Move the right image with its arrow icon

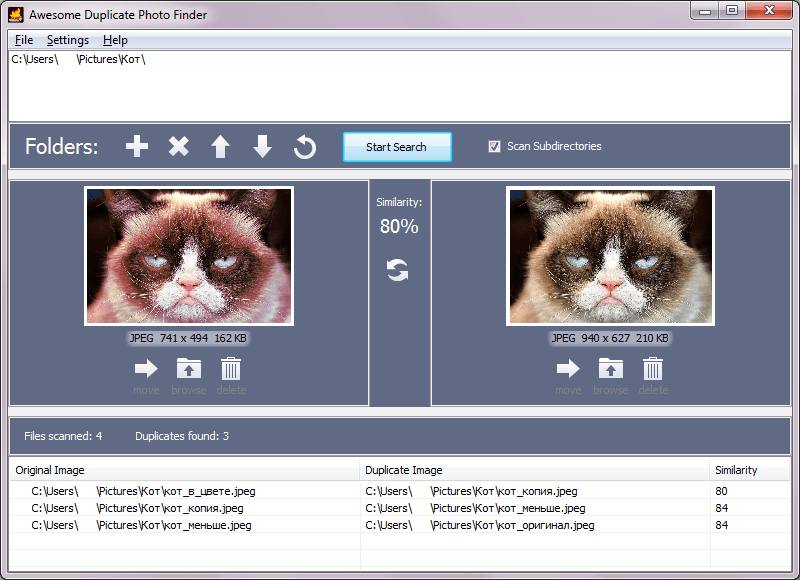coord(568,368)
